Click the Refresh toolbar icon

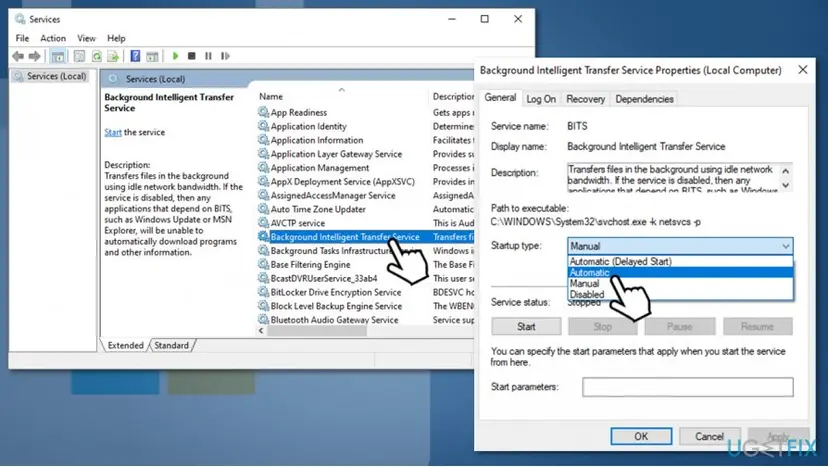[x=96, y=56]
